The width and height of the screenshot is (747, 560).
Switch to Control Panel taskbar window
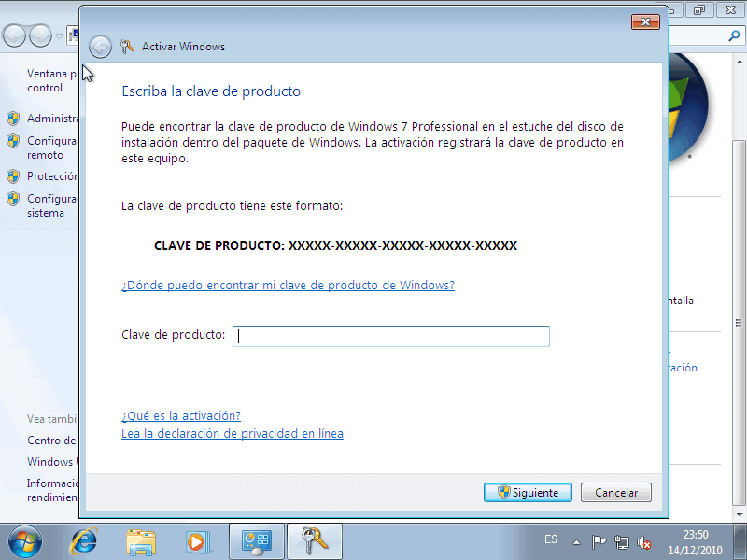(256, 541)
